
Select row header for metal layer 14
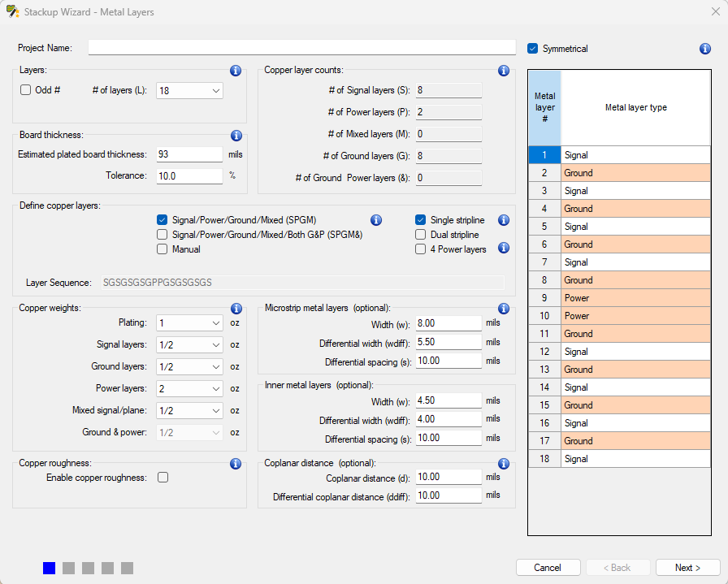click(x=544, y=387)
